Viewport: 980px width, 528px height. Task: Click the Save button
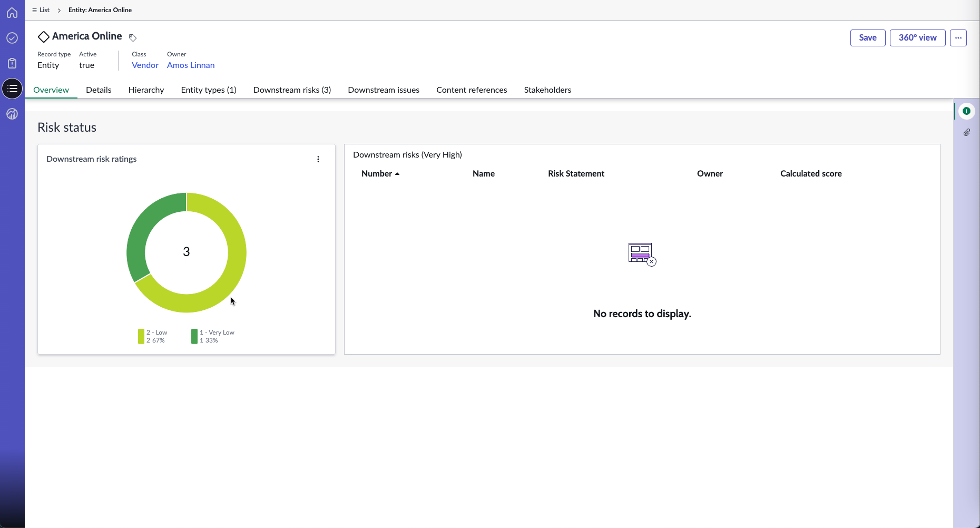868,38
